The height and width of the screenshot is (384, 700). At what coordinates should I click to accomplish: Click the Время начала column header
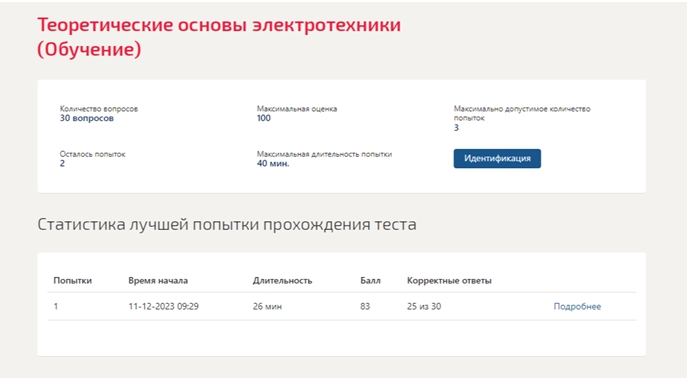pyautogui.click(x=158, y=280)
